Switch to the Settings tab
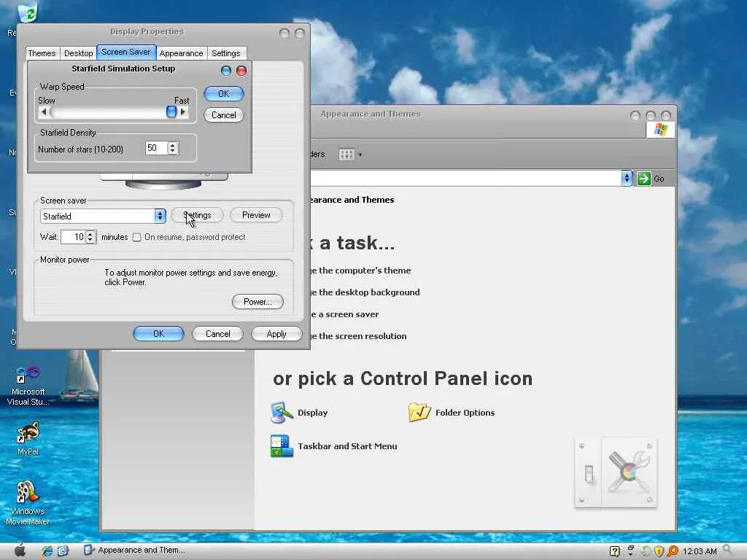The width and height of the screenshot is (747, 560). coord(226,53)
